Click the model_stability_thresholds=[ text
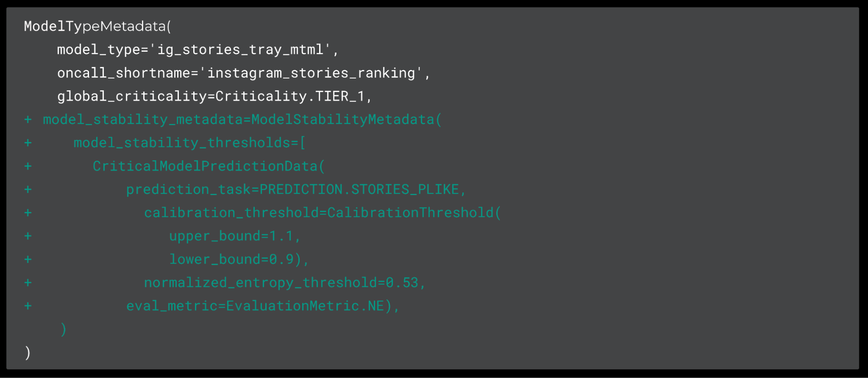The image size is (868, 378). (189, 143)
